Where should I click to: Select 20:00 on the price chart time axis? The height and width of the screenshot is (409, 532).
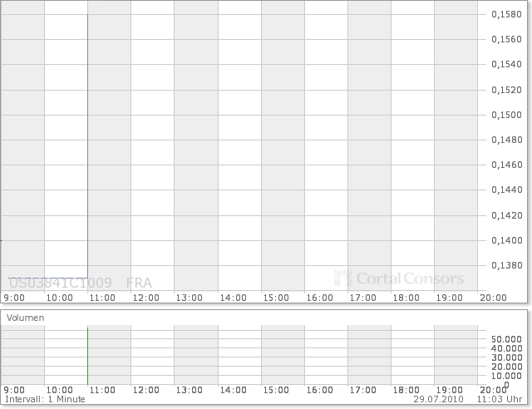(x=493, y=298)
